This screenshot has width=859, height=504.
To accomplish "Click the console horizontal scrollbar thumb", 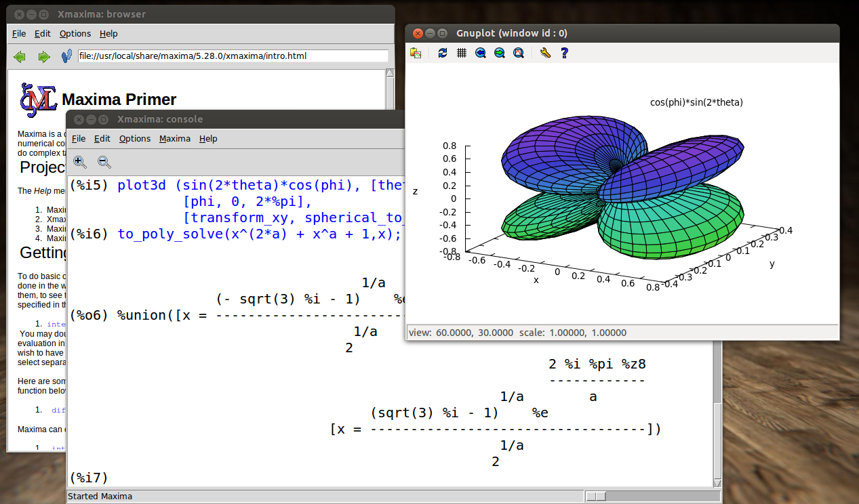I will tap(597, 497).
